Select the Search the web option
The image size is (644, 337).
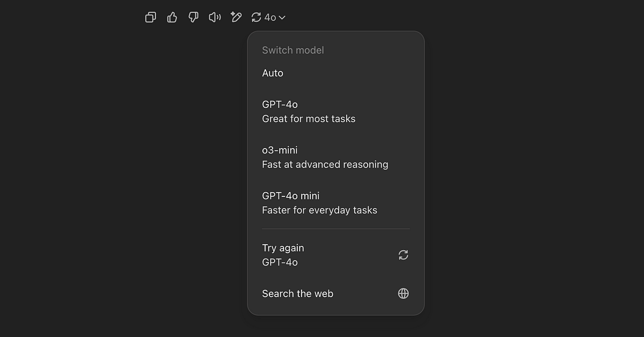tap(297, 294)
